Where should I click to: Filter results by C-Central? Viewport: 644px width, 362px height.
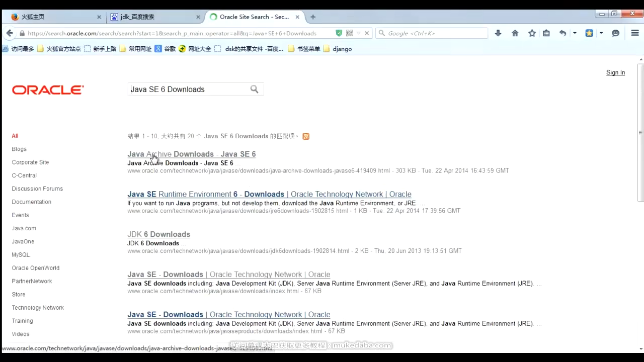24,175
